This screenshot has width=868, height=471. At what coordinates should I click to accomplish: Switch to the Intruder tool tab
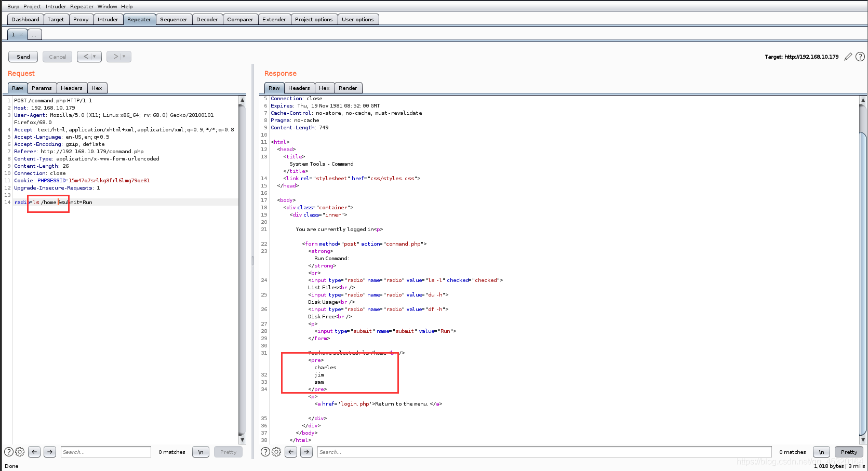(108, 20)
